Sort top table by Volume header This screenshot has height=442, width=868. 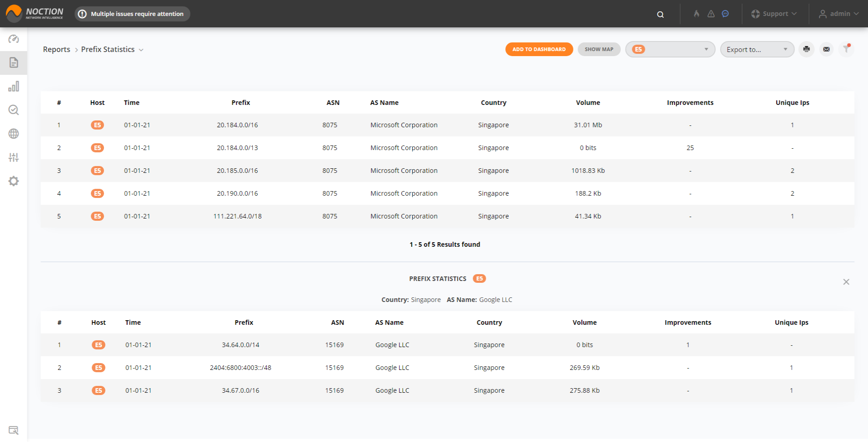(x=588, y=103)
